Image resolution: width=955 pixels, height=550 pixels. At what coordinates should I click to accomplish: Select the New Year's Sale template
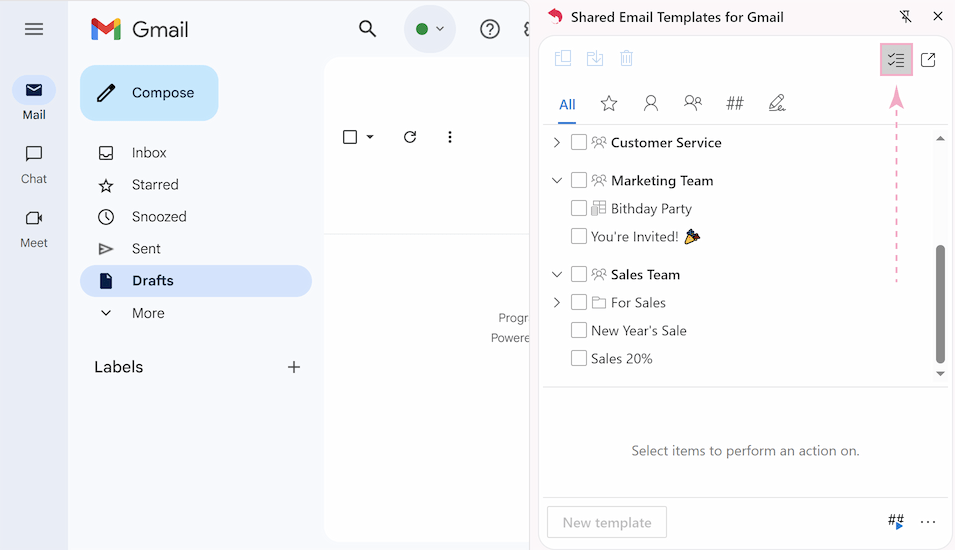[x=638, y=331]
